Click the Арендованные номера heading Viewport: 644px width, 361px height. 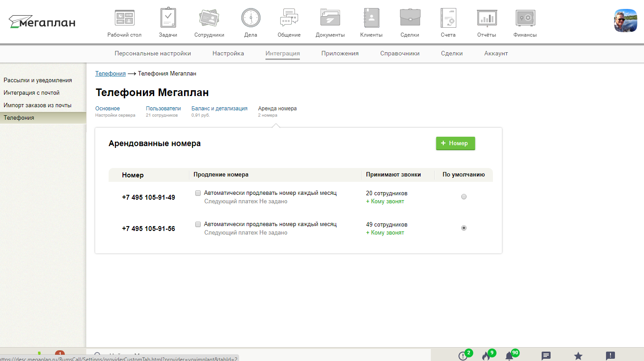pyautogui.click(x=155, y=143)
